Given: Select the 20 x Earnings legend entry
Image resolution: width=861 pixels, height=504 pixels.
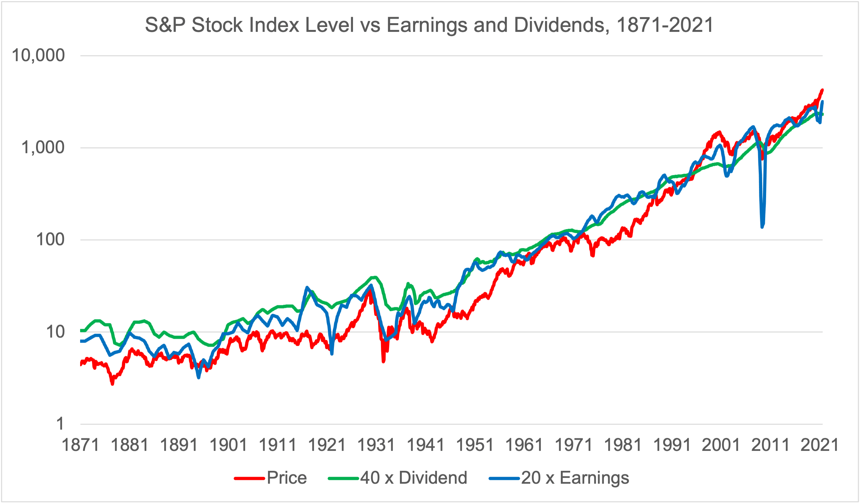Looking at the screenshot, I should point(559,478).
